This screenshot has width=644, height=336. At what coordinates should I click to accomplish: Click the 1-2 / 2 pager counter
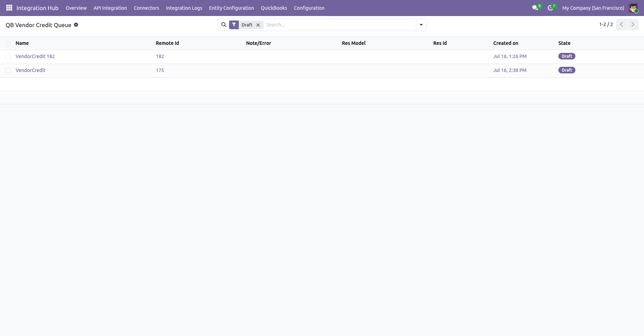(x=606, y=24)
